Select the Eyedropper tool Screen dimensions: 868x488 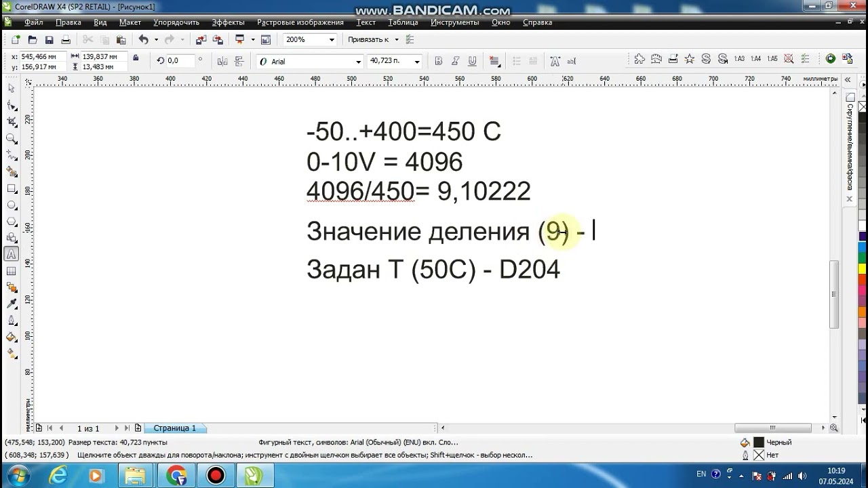tap(11, 304)
